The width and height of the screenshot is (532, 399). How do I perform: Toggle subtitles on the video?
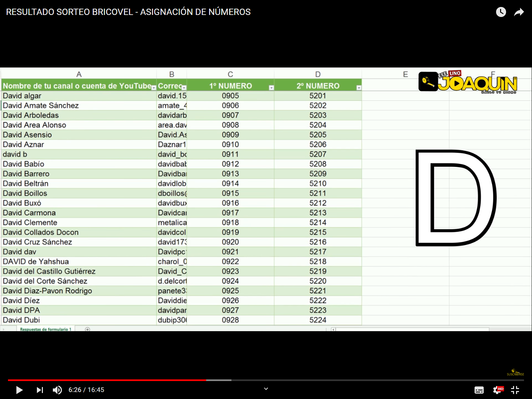(479, 390)
